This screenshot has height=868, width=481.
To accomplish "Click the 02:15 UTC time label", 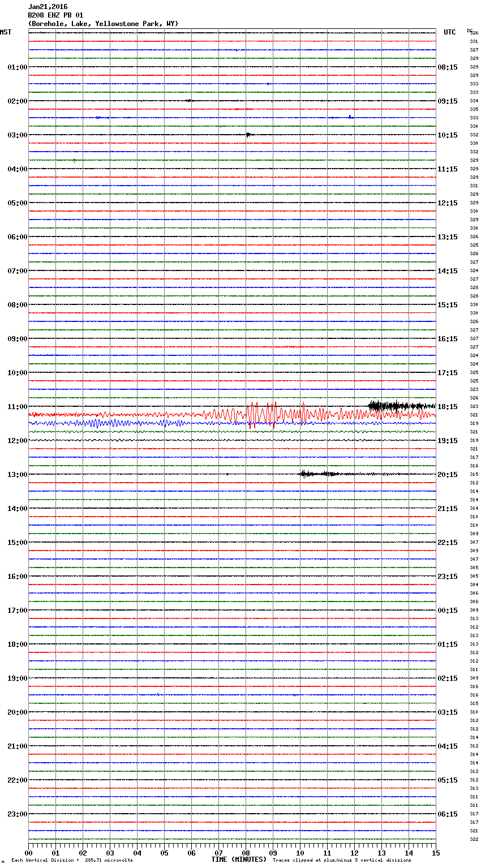I will click(x=448, y=678).
